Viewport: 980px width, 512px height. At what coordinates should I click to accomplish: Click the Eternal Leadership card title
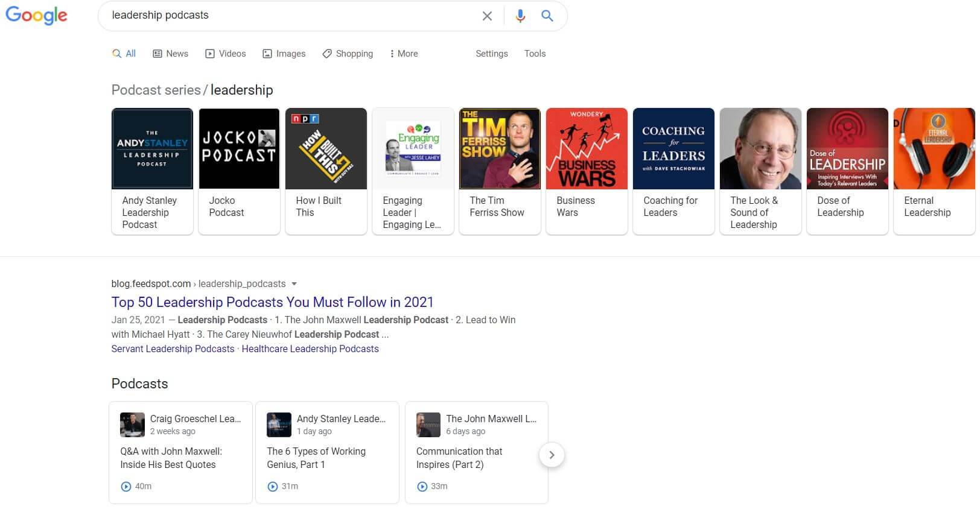tap(927, 206)
